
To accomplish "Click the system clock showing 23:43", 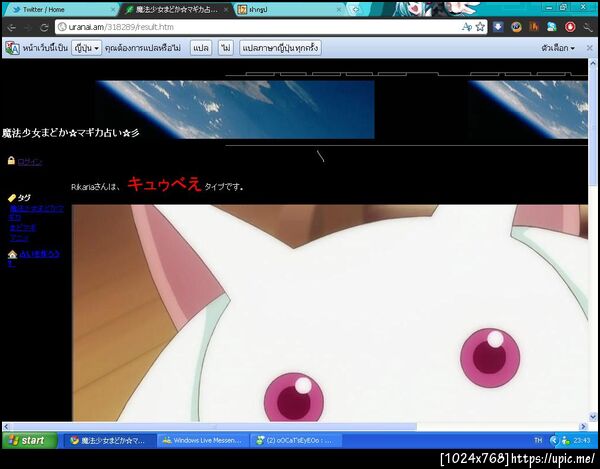I will pos(582,441).
